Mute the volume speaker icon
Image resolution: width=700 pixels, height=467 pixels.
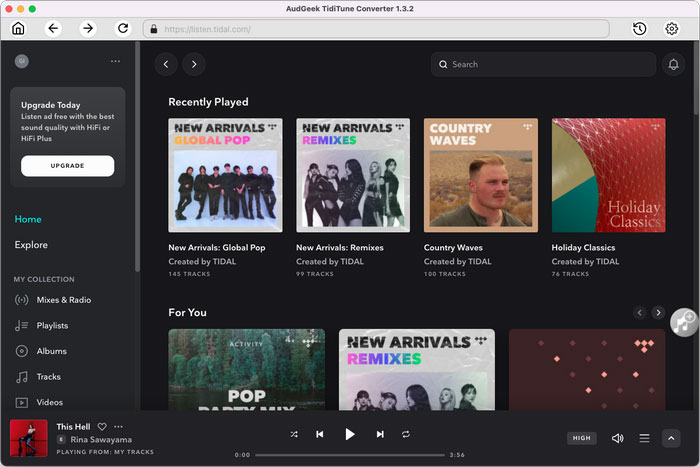click(x=617, y=438)
